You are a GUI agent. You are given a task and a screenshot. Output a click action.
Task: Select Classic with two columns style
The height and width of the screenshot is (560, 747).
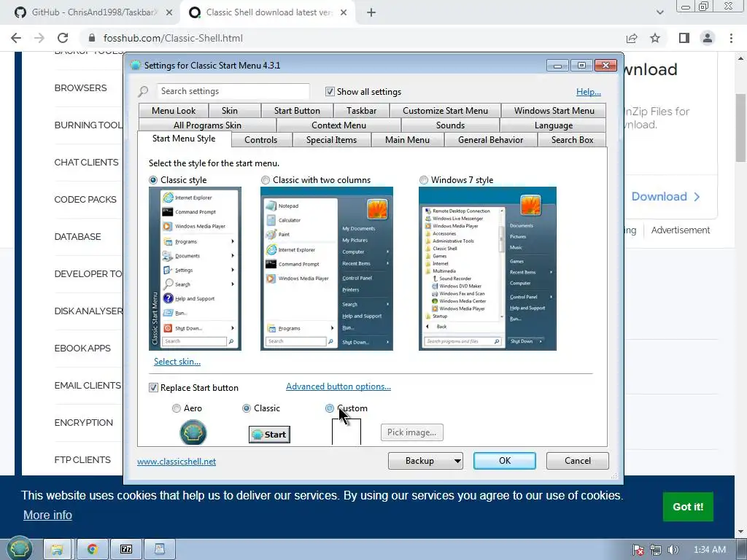(x=266, y=180)
